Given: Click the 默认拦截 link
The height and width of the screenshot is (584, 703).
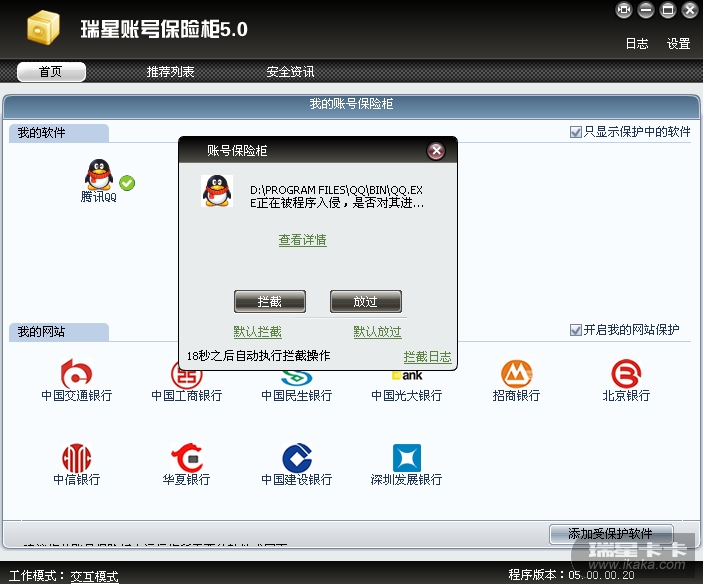Looking at the screenshot, I should (x=257, y=332).
